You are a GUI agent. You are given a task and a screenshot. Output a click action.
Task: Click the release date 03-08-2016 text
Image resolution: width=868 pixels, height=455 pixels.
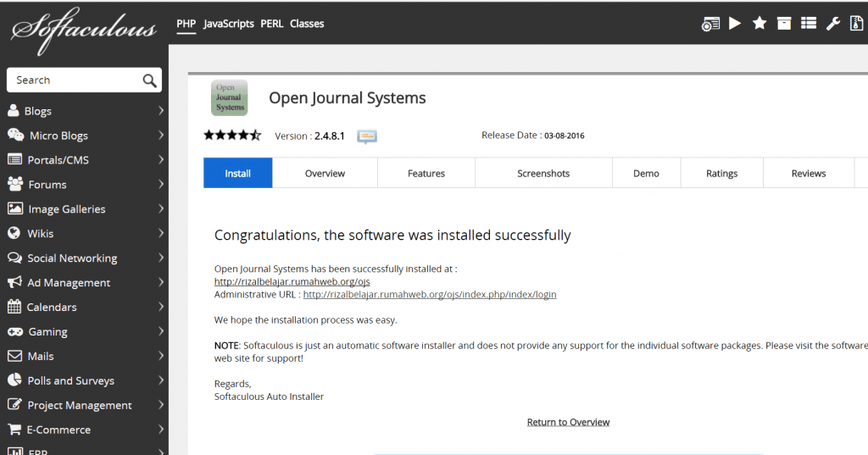pos(564,136)
